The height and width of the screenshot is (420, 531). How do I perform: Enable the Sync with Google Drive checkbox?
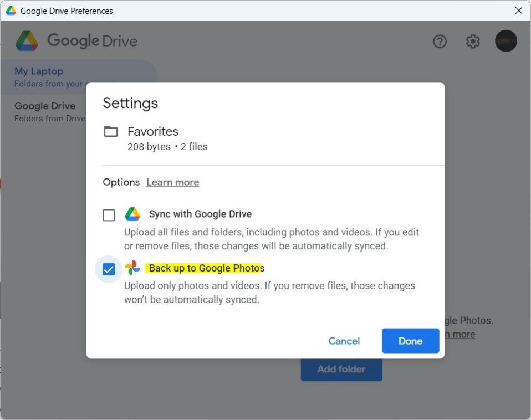click(x=109, y=215)
